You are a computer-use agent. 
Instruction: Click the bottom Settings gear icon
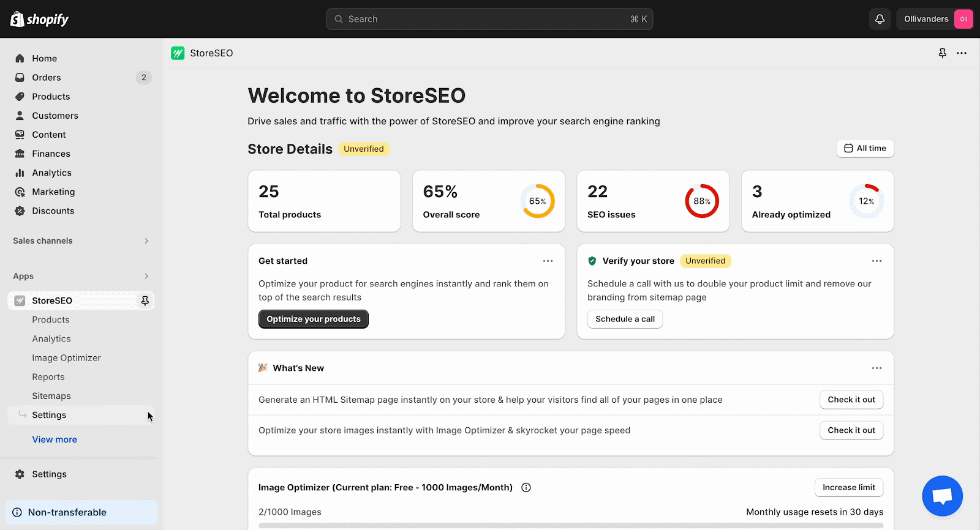coord(20,474)
